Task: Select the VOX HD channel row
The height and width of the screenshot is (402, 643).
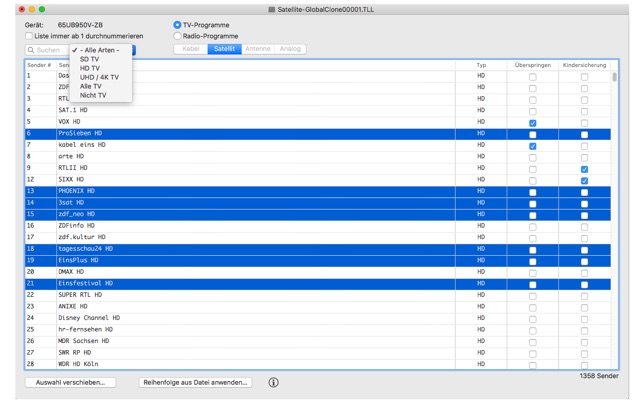Action: pyautogui.click(x=318, y=122)
